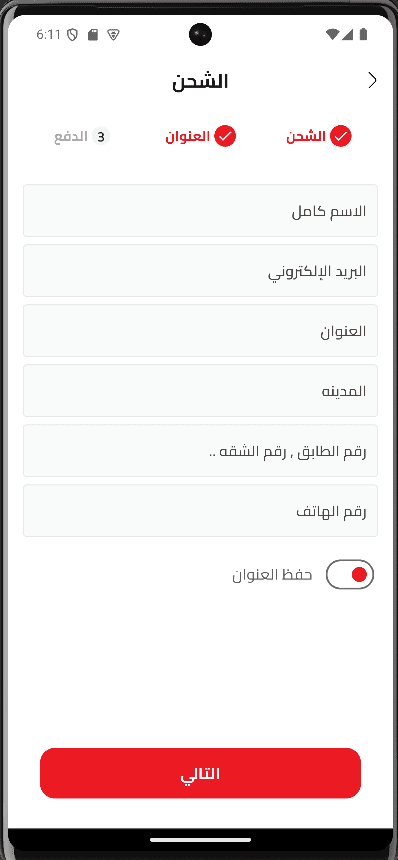Select the step 3 number badge
This screenshot has height=860, width=398.
point(100,137)
